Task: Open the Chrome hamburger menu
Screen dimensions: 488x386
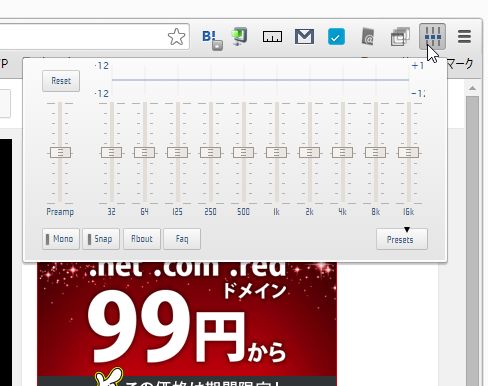Action: (x=464, y=37)
